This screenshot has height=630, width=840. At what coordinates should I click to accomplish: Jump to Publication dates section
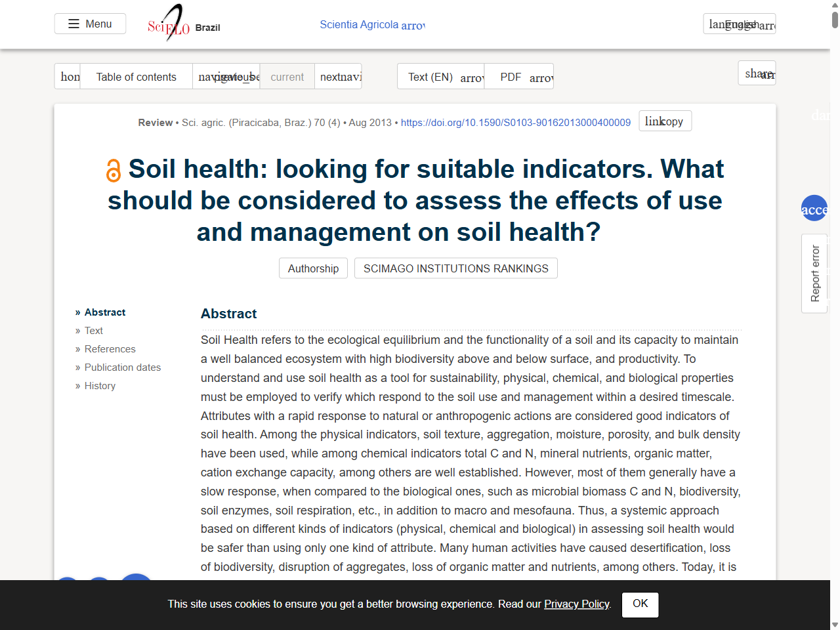(123, 367)
